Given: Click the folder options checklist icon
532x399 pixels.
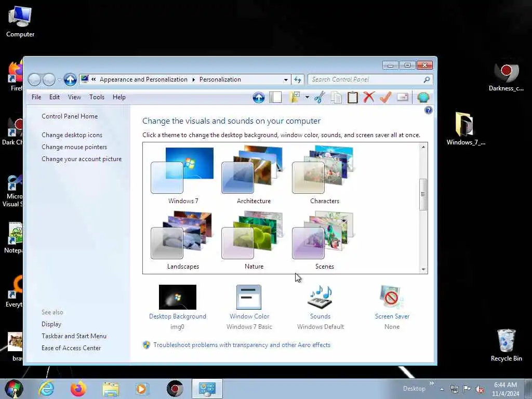Looking at the screenshot, I should (x=295, y=97).
